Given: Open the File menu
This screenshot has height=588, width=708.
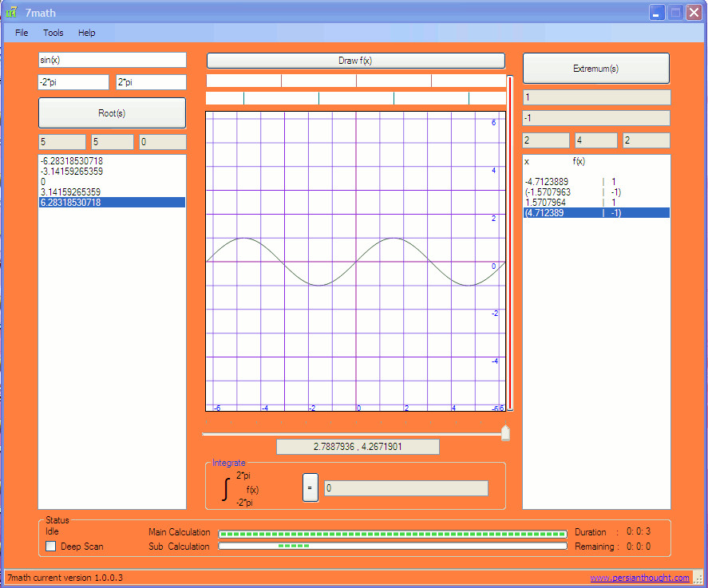Looking at the screenshot, I should coord(22,33).
